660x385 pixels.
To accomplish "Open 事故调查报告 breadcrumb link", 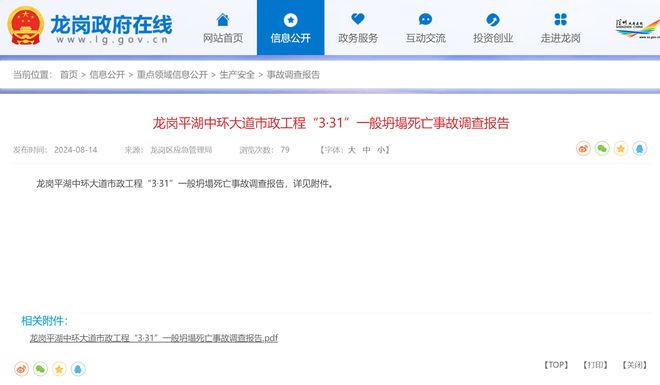I will (293, 74).
